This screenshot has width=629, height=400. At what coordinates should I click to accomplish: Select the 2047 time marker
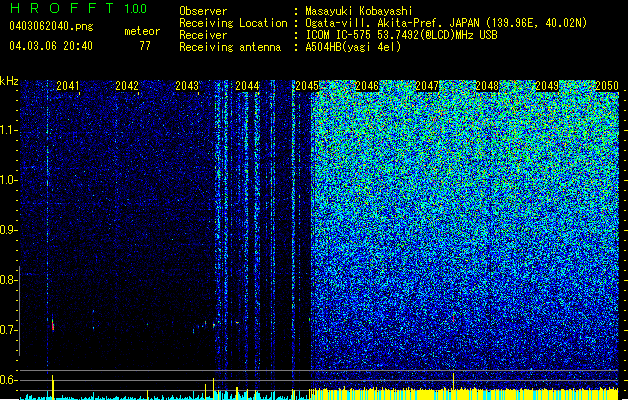pyautogui.click(x=427, y=86)
